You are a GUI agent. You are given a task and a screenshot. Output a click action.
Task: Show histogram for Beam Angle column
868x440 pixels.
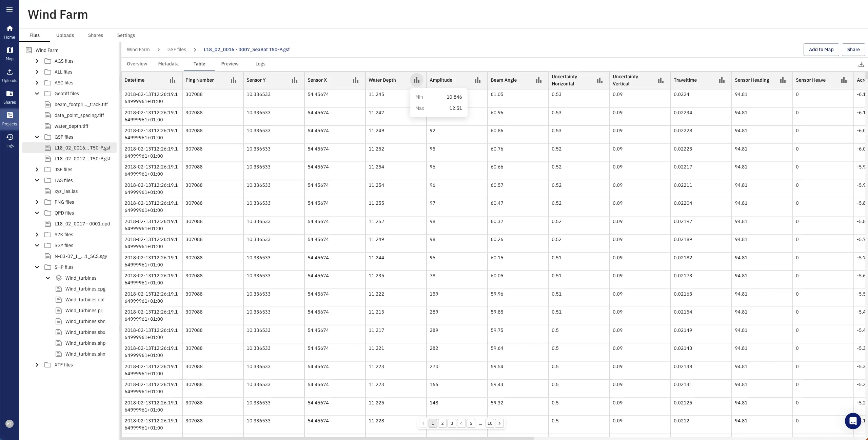(x=539, y=80)
